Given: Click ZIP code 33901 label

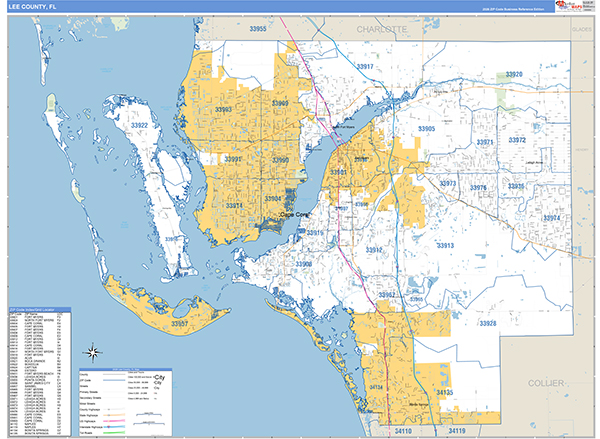Looking at the screenshot, I should 338,173.
